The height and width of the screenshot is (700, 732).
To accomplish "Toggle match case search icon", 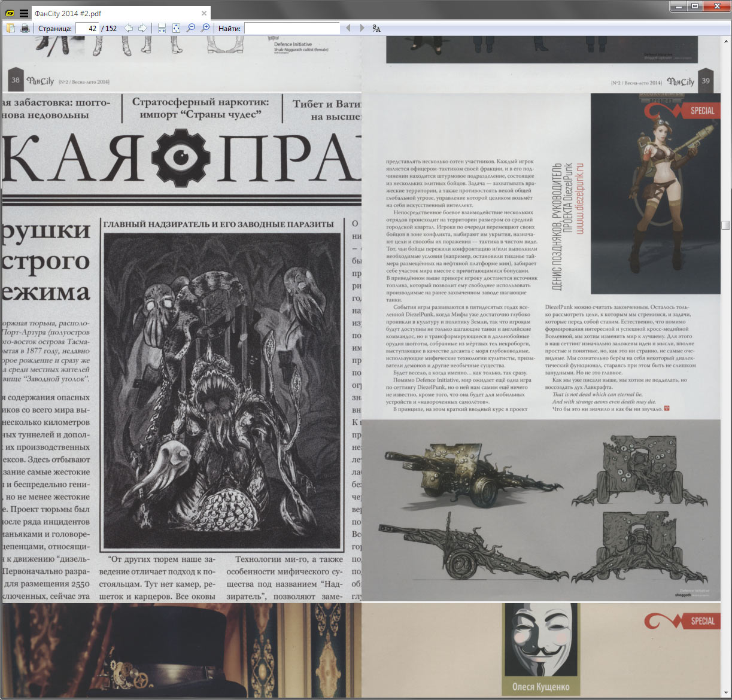I will [376, 28].
